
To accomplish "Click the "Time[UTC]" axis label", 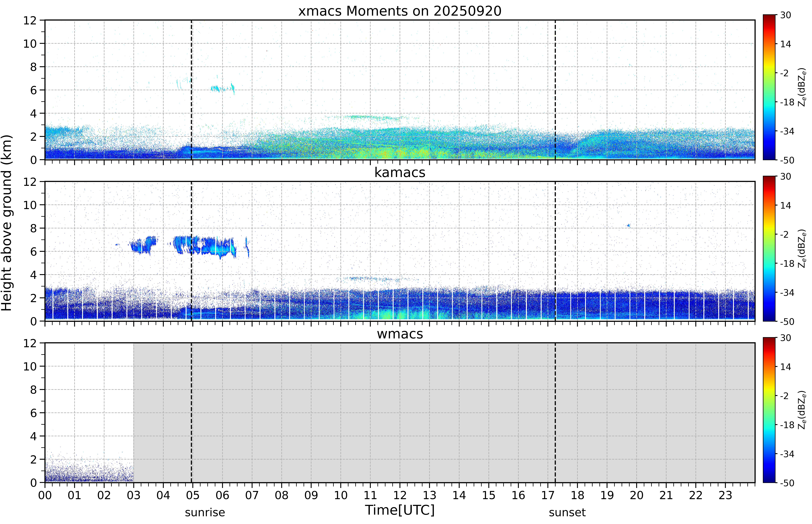I will click(x=400, y=510).
